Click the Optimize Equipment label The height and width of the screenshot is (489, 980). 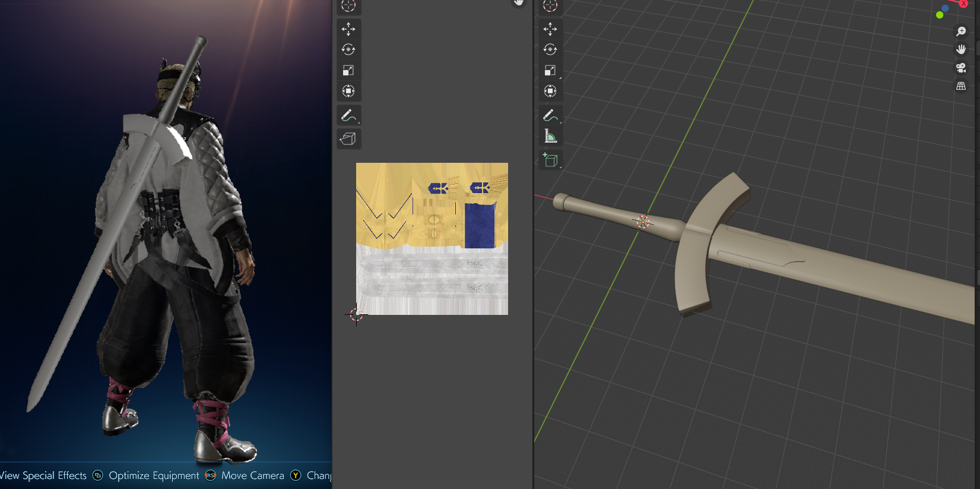(154, 475)
